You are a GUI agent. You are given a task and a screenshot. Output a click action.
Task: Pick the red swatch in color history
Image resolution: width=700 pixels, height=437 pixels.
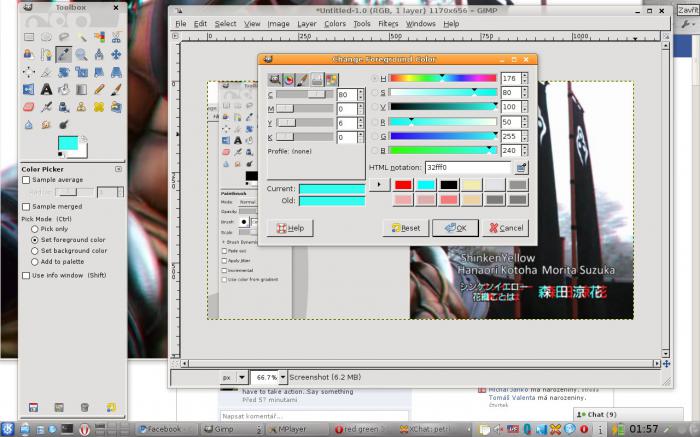[403, 185]
